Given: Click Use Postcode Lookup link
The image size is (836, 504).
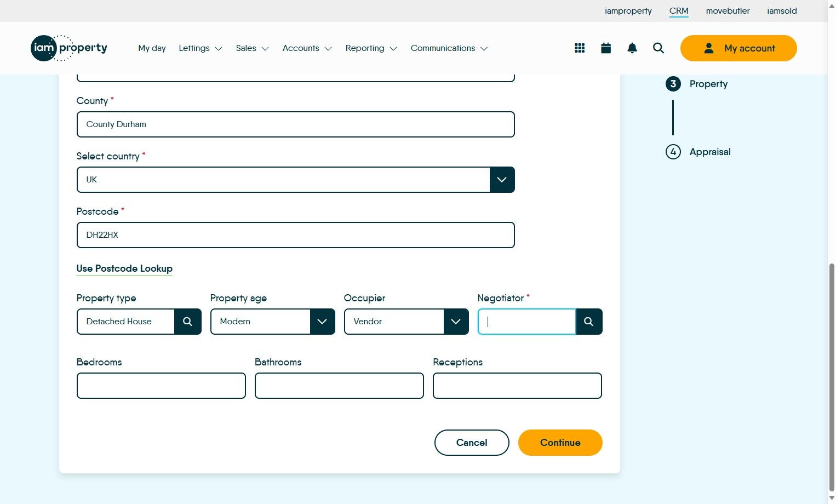Looking at the screenshot, I should pos(124,268).
